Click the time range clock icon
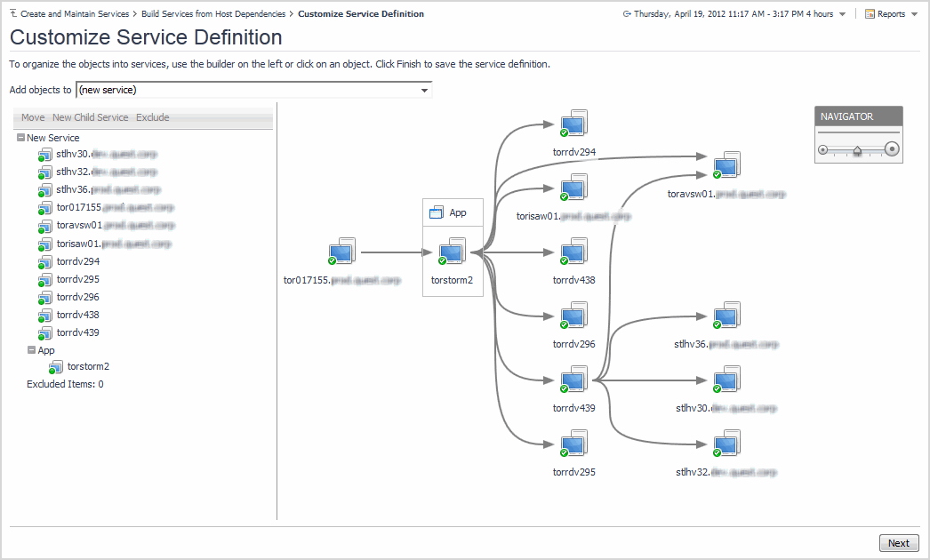The image size is (930, 560). tap(627, 13)
